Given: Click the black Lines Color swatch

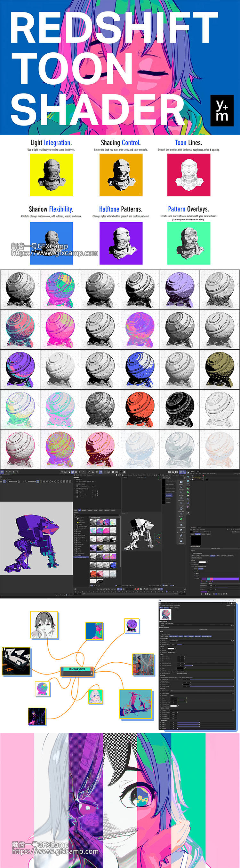Looking at the screenshot, I should (180, 668).
